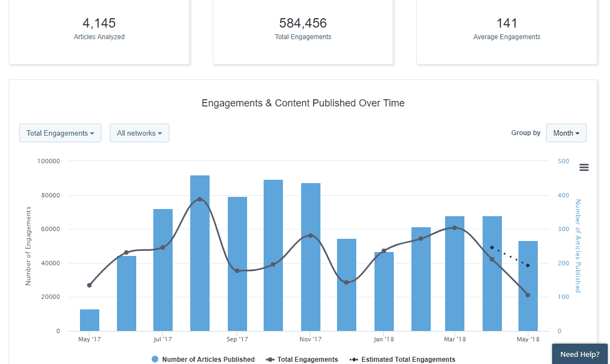
Task: Click the May '18 engagement line end point
Action: pos(528,295)
